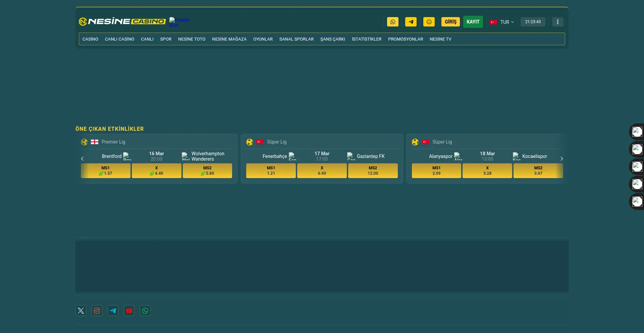Select MS1 odds 2.09 for Alanyaspor
644x333 pixels.
tap(436, 171)
